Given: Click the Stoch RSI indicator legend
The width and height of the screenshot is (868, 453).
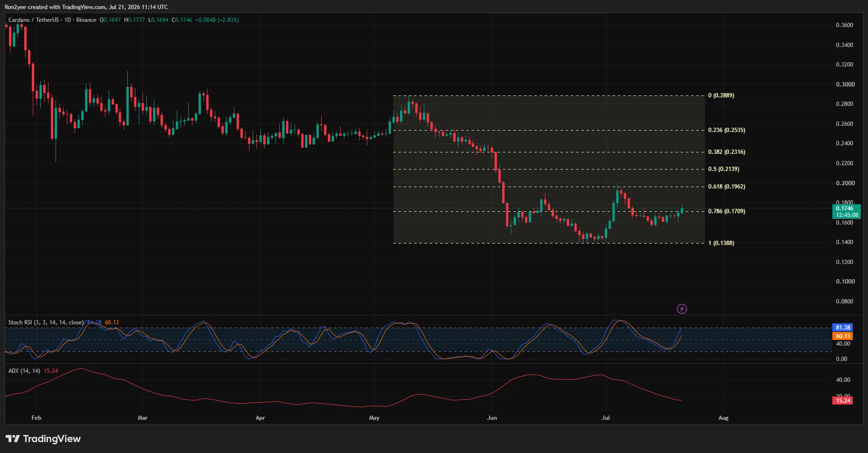Looking at the screenshot, I should pyautogui.click(x=46, y=322).
